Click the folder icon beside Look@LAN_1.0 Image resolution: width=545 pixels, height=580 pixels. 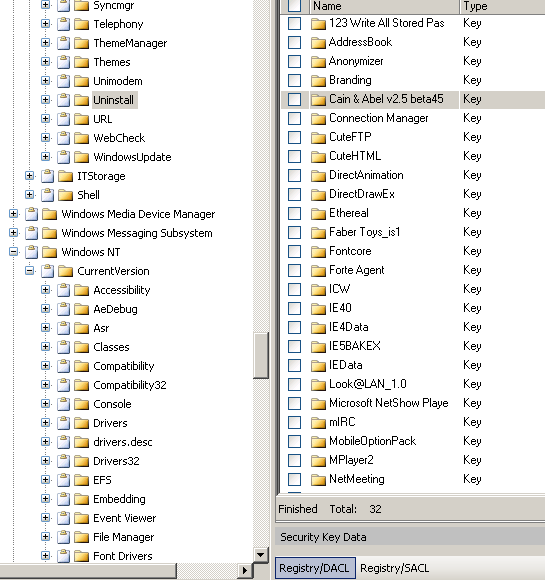318,385
